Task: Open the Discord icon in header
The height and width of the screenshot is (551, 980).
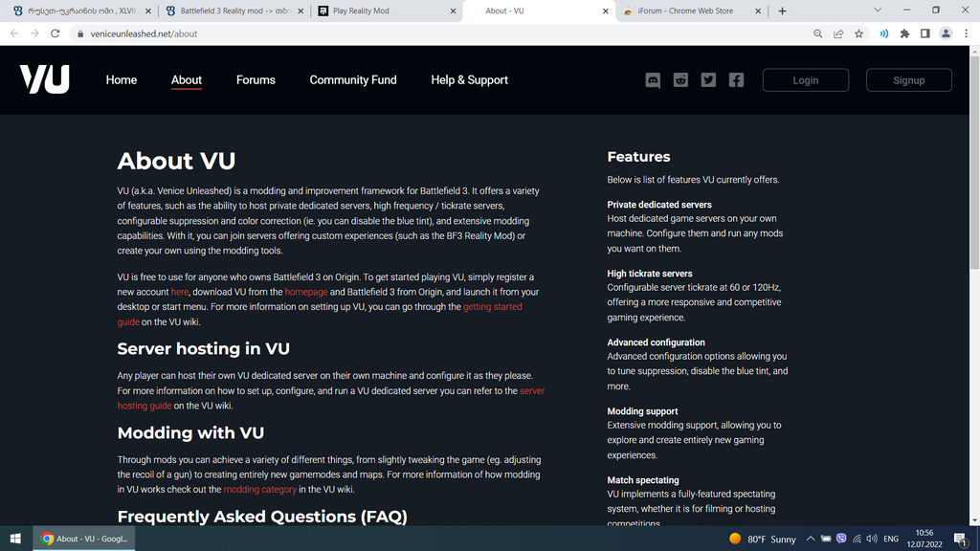Action: pos(653,80)
